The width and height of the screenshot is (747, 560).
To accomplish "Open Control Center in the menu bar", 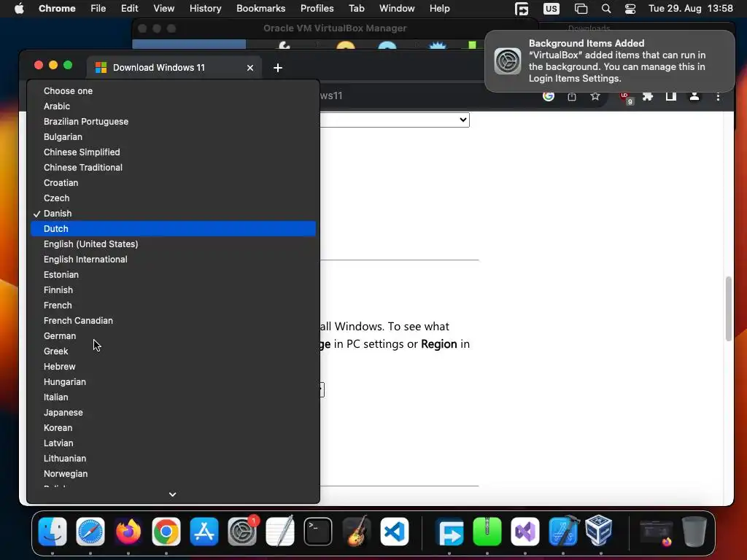I will pos(630,9).
